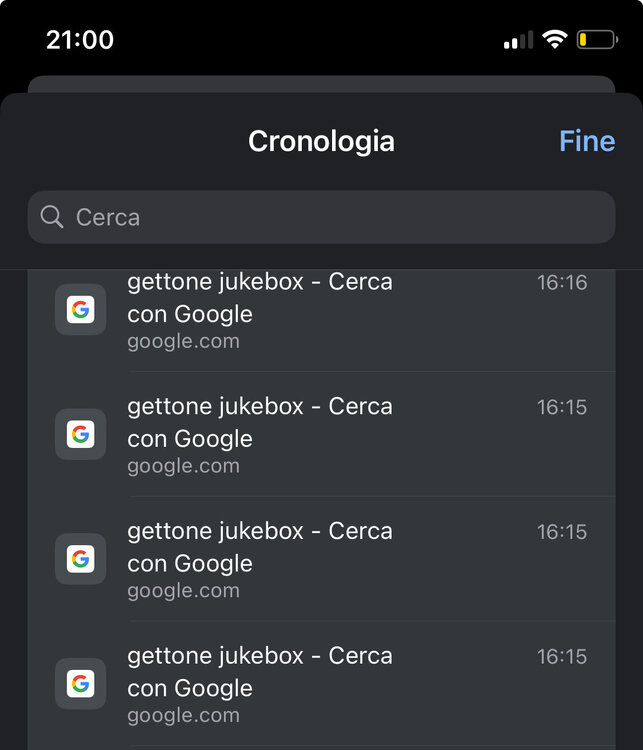Tap the Wi-Fi icon in the status bar
643x750 pixels.
coord(554,40)
